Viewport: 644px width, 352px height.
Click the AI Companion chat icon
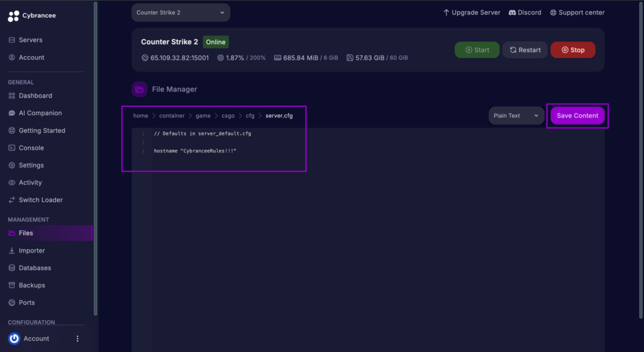[12, 113]
